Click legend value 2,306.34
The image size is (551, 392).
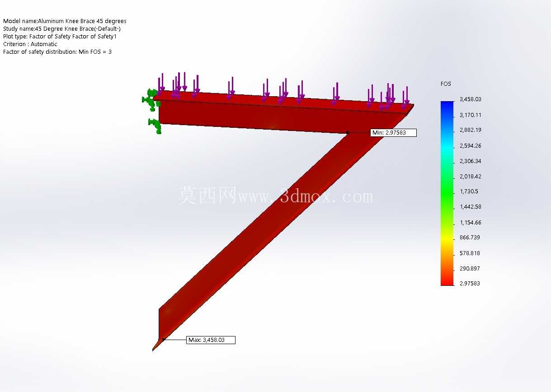tap(470, 161)
